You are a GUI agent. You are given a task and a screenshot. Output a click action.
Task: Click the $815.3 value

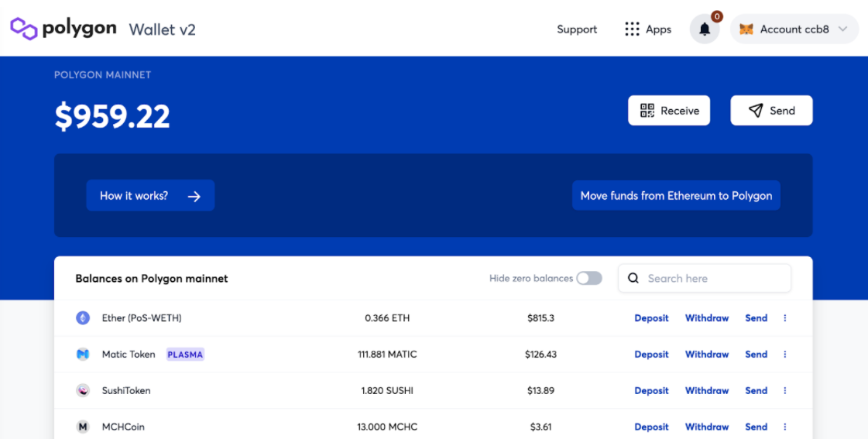point(540,317)
